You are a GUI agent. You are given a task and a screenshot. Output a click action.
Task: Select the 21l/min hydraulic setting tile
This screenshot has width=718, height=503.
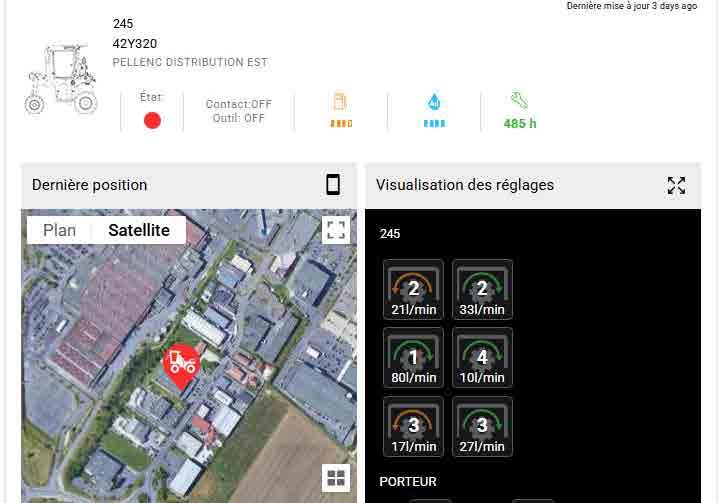[413, 290]
